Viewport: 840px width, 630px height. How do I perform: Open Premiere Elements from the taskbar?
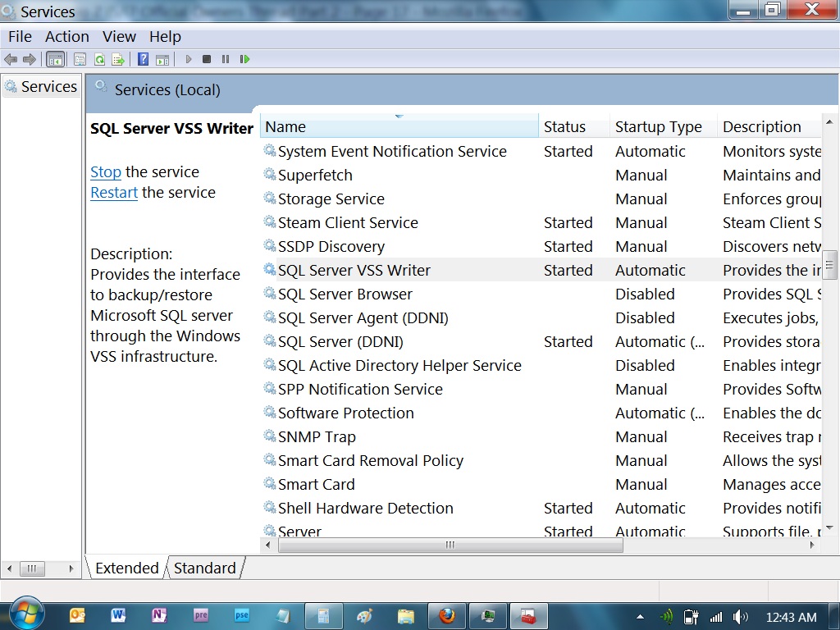(x=201, y=615)
